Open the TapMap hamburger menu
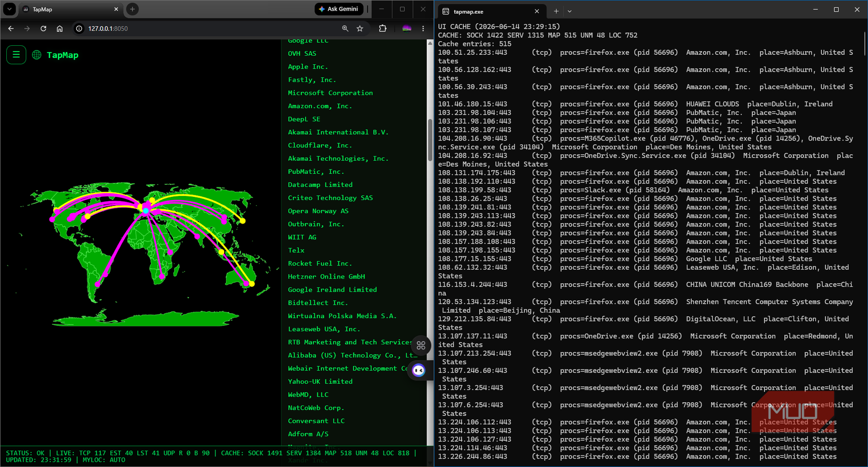The image size is (868, 467). (x=16, y=55)
